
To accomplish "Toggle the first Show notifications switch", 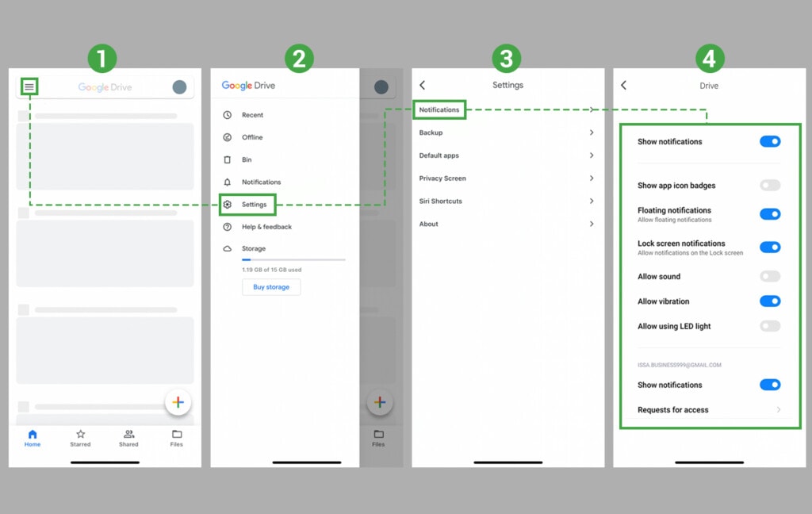I will pyautogui.click(x=770, y=141).
